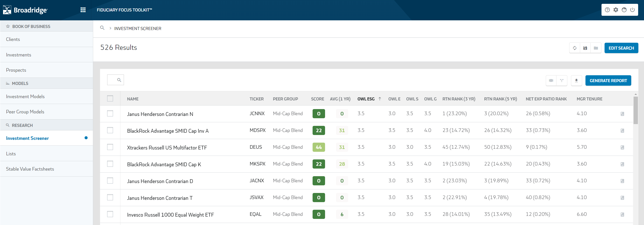644x225 pixels.
Task: Tick the Invesco Russell 1000 Equal Weight ETF checkbox
Action: click(x=110, y=214)
